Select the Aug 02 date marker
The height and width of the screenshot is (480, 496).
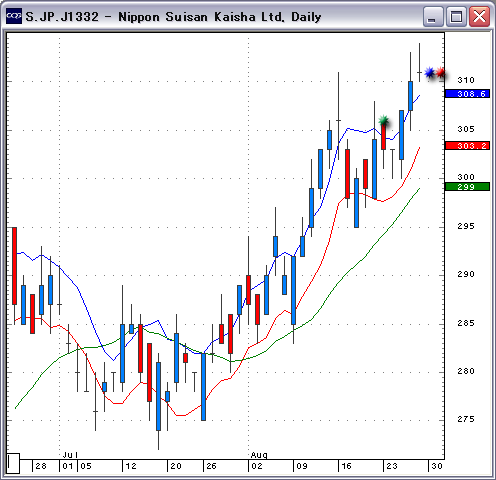click(257, 466)
